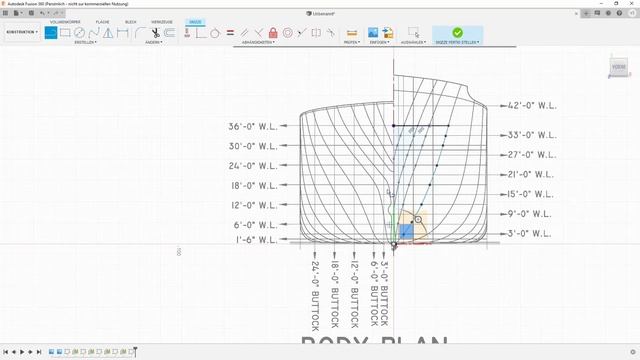Apply the Concentric constraint
Image resolution: width=640 pixels, height=360 pixels.
tap(288, 33)
